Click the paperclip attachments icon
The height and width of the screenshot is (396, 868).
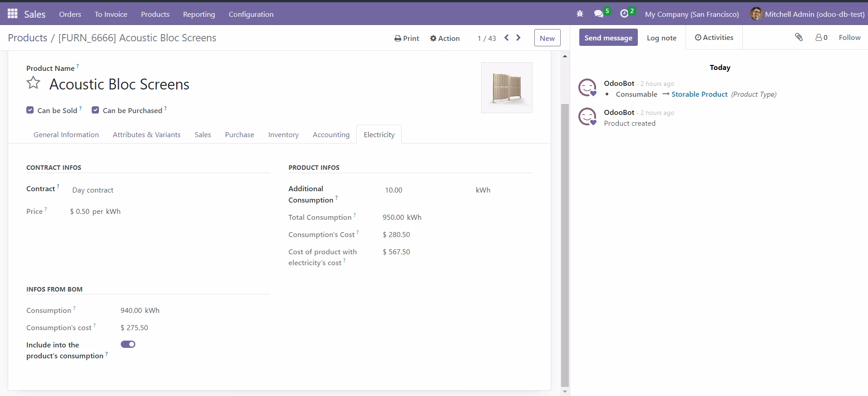tap(799, 37)
